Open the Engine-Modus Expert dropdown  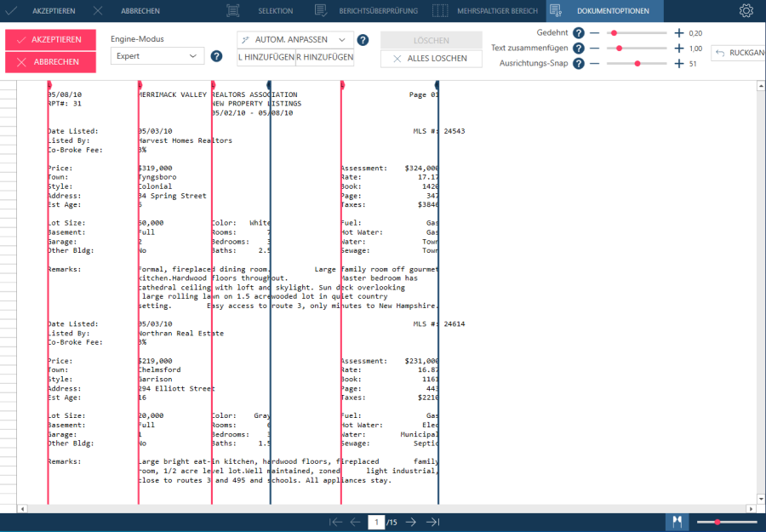pyautogui.click(x=157, y=56)
